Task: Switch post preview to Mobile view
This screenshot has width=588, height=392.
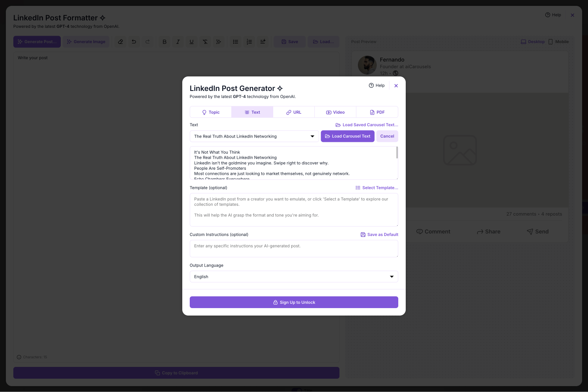Action: pos(558,42)
